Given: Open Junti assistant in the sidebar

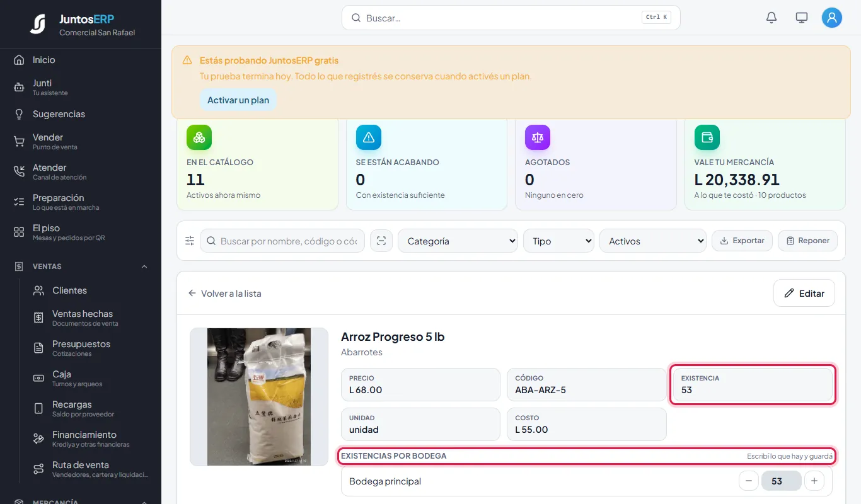Looking at the screenshot, I should [x=81, y=87].
